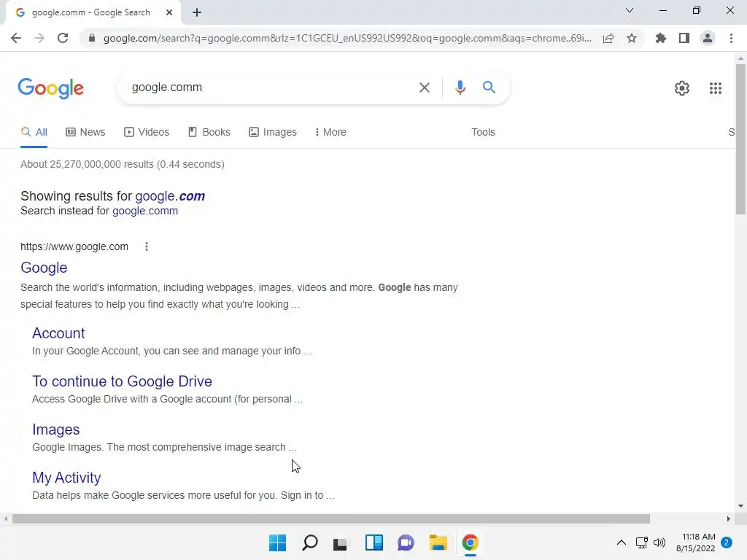Screen dimensions: 747x560
Task: Click the forward navigation arrow
Action: click(x=39, y=38)
